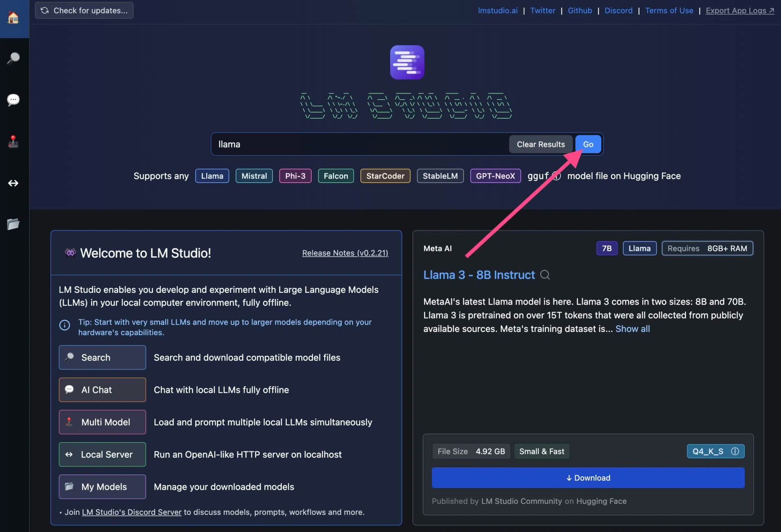
Task: Open Terms of Use from the top bar
Action: pos(669,10)
